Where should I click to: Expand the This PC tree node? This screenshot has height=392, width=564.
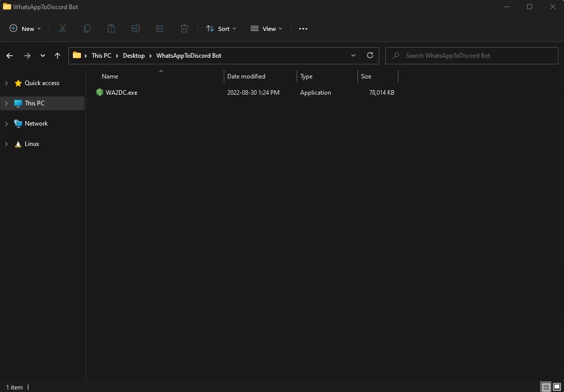click(6, 103)
